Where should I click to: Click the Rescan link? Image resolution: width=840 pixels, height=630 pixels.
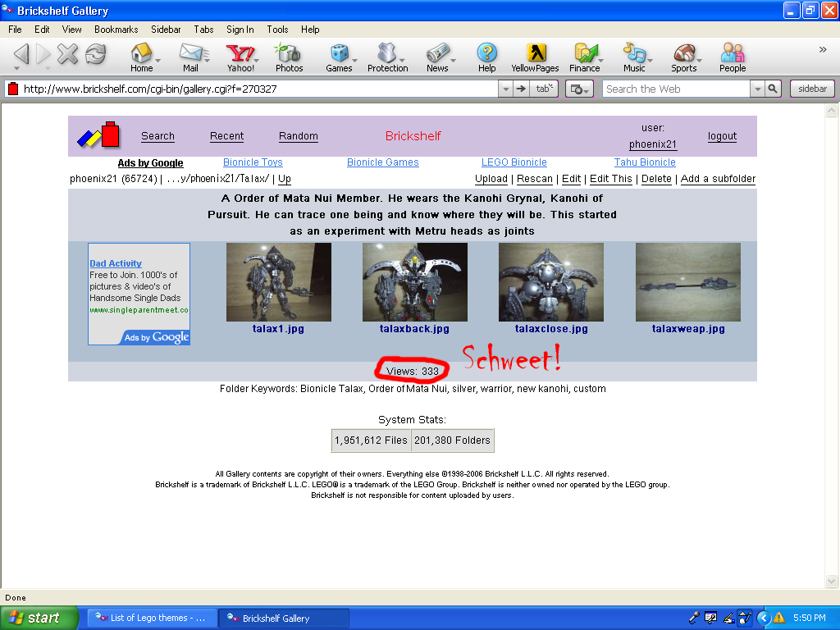(535, 179)
